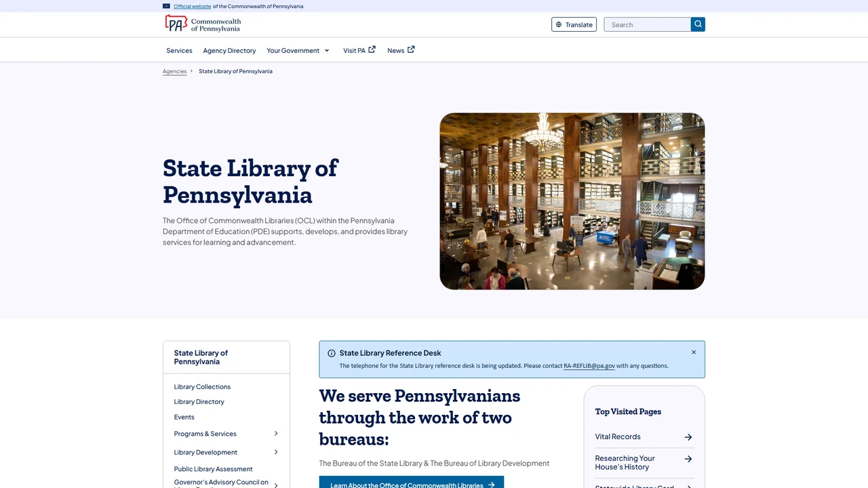Click the State Library interior photo
The image size is (868, 488).
click(572, 201)
